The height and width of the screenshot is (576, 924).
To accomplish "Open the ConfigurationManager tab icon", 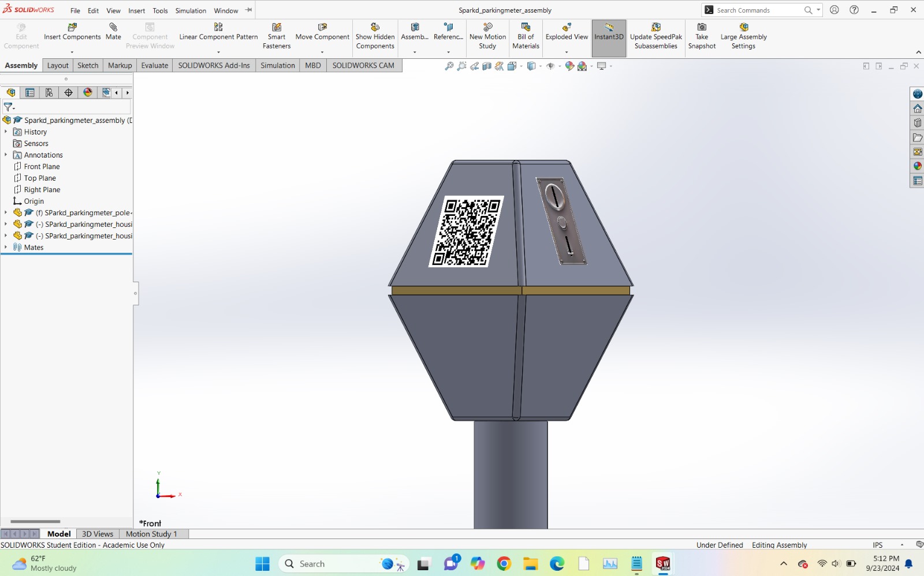I will (49, 92).
